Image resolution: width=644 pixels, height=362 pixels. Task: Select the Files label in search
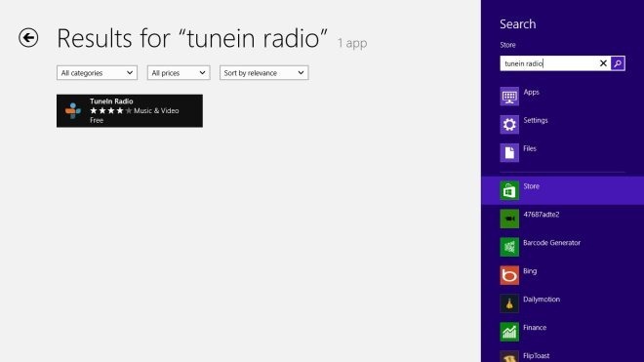tap(530, 148)
